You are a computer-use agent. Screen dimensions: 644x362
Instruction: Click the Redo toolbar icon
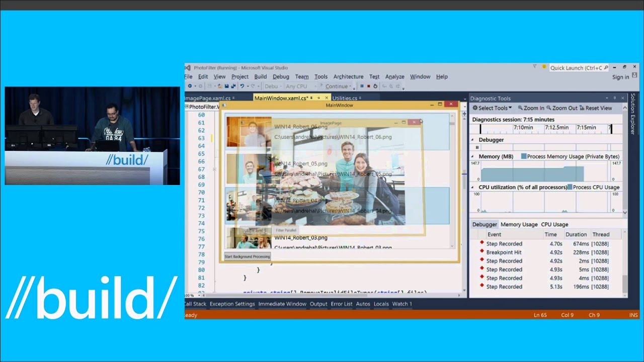253,86
